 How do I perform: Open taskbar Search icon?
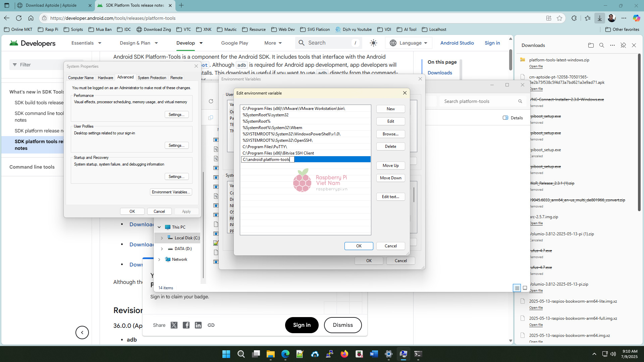(241, 354)
